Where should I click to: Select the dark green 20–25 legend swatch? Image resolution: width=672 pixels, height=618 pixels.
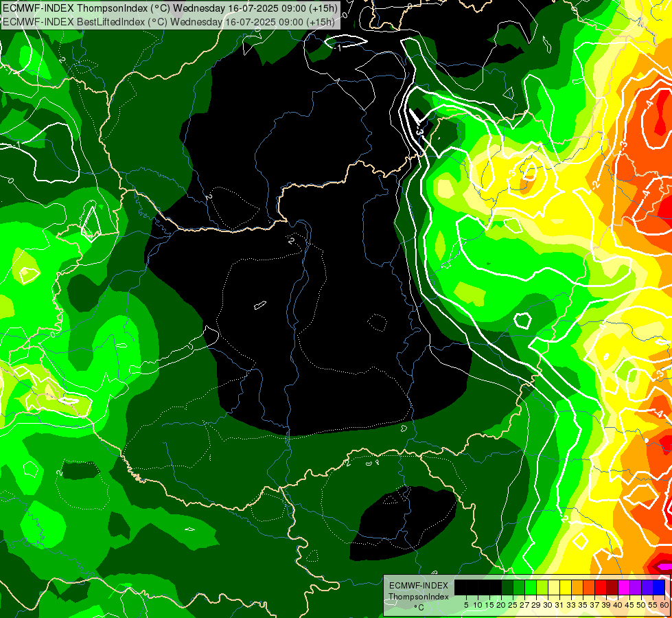[x=507, y=587]
